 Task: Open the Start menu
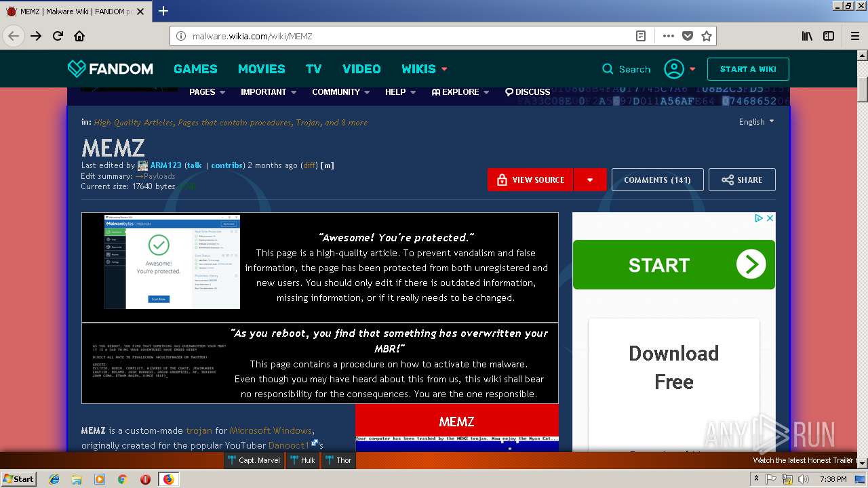[18, 479]
